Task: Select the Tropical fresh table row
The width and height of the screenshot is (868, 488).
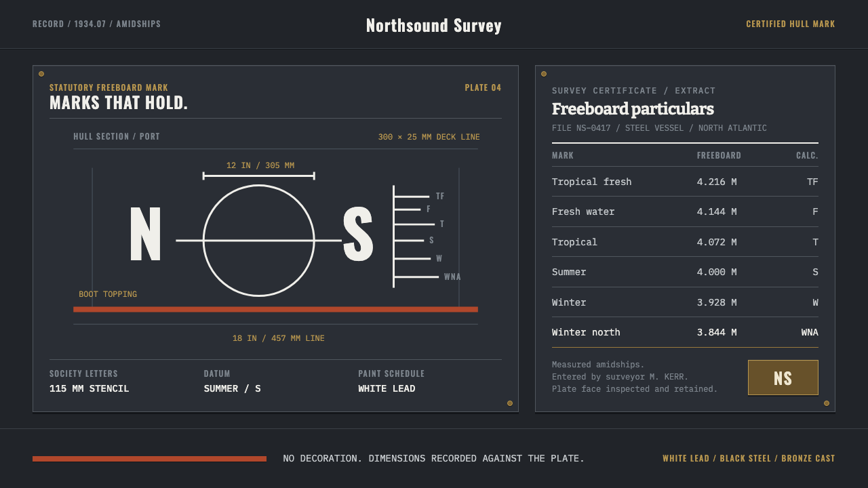Action: point(685,182)
